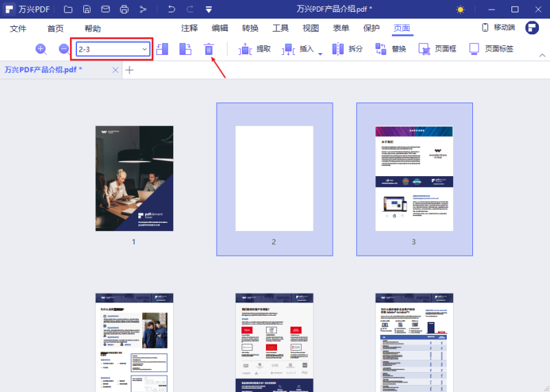Switch to the 表单 tab
The image size is (550, 392).
(x=341, y=28)
